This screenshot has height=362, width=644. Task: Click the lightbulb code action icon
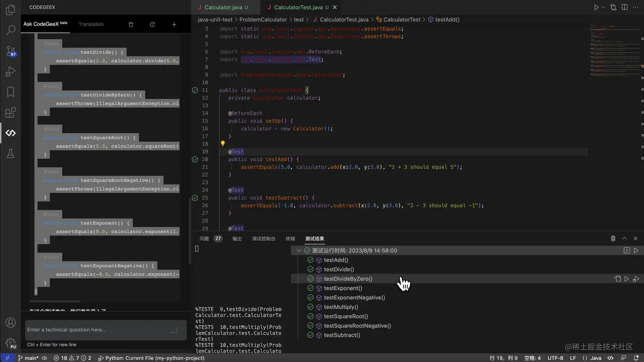tap(222, 144)
